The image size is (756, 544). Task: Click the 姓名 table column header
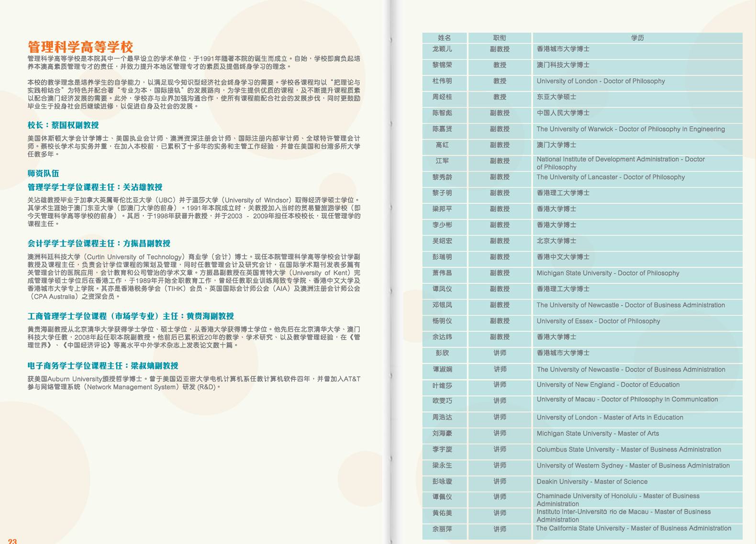(444, 38)
